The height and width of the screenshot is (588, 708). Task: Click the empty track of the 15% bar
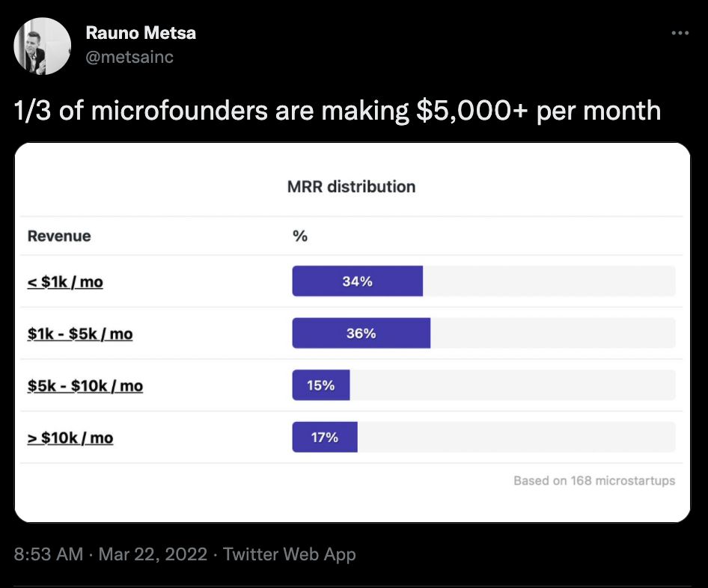tap(512, 385)
